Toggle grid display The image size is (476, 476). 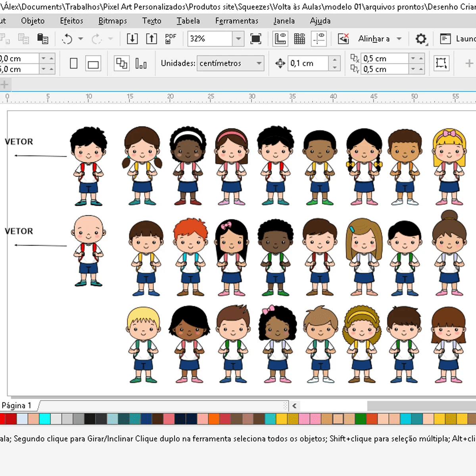pyautogui.click(x=299, y=39)
